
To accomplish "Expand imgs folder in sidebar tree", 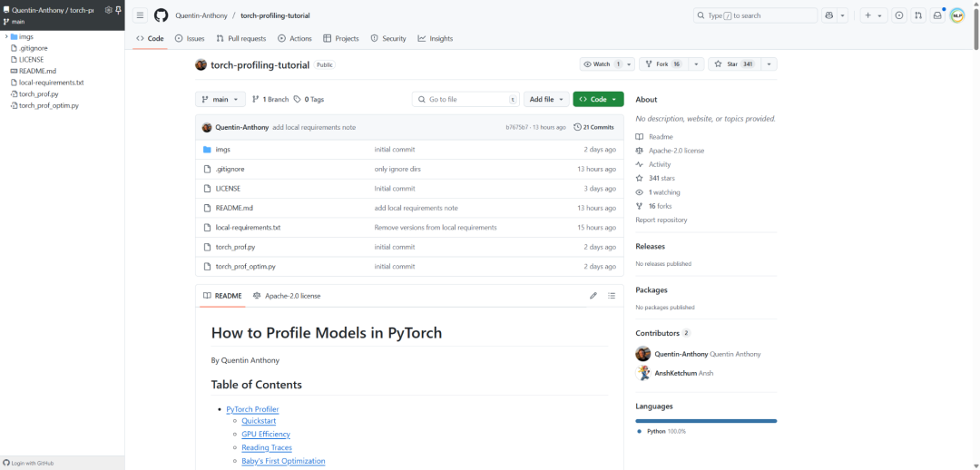I will coord(6,36).
